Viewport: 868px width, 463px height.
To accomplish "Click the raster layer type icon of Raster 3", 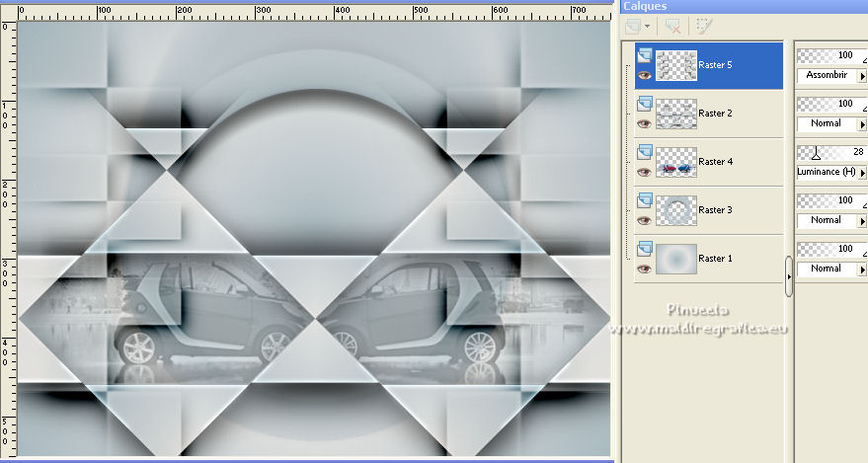I will pyautogui.click(x=645, y=200).
